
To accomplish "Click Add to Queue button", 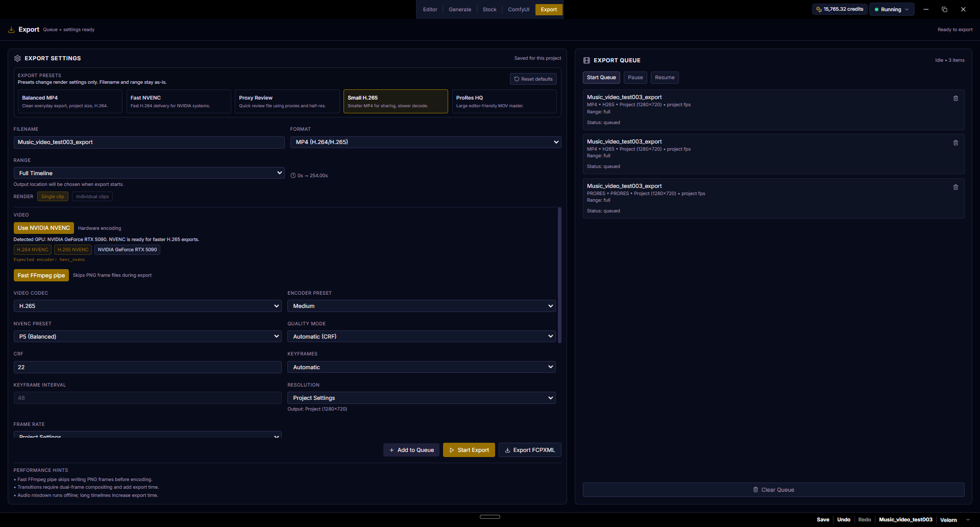I will tap(411, 450).
